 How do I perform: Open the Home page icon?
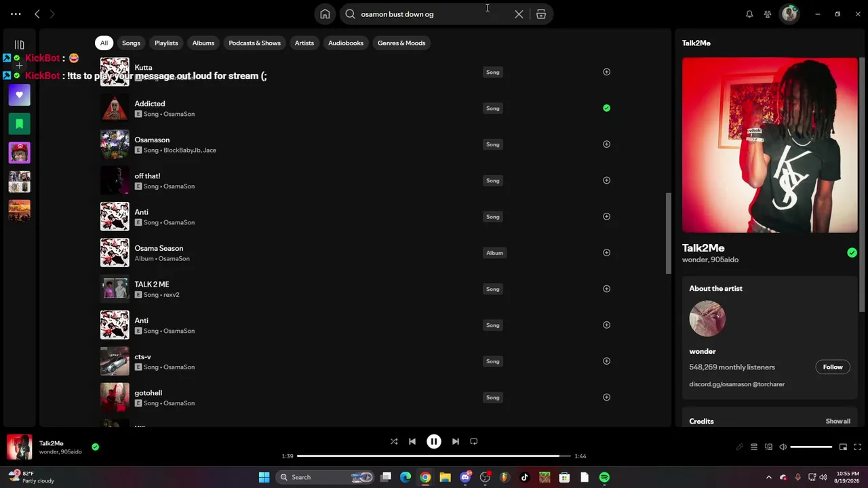coord(325,14)
